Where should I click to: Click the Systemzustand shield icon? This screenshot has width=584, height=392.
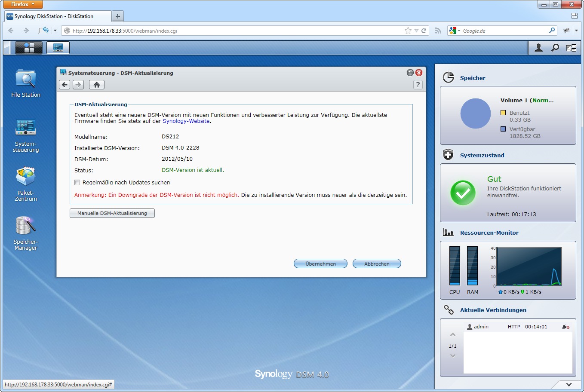(x=449, y=155)
